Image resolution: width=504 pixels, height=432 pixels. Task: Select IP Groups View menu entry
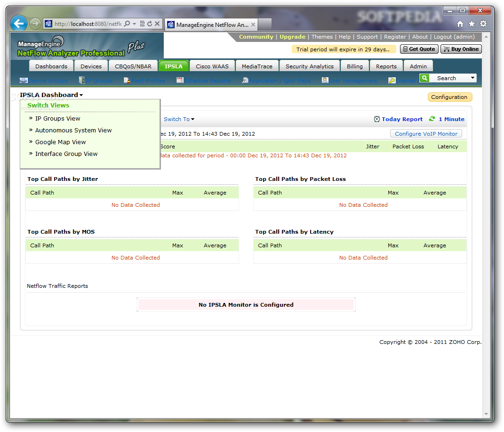57,118
